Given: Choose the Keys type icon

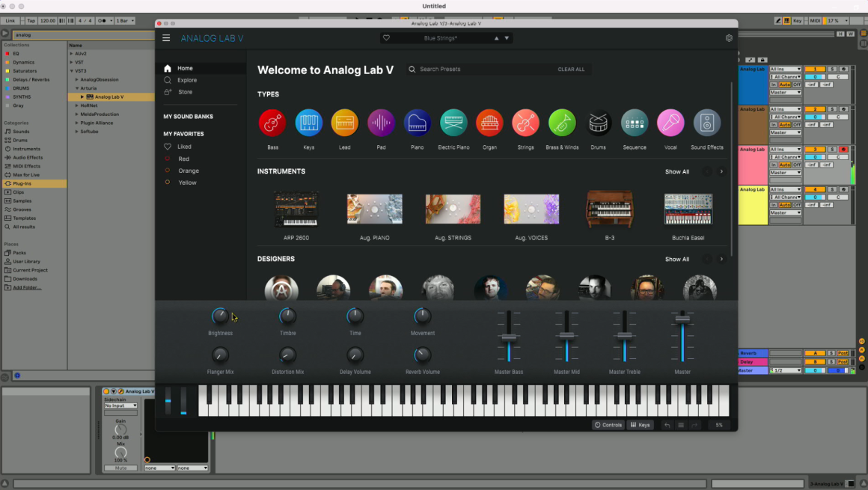Looking at the screenshot, I should pyautogui.click(x=308, y=123).
